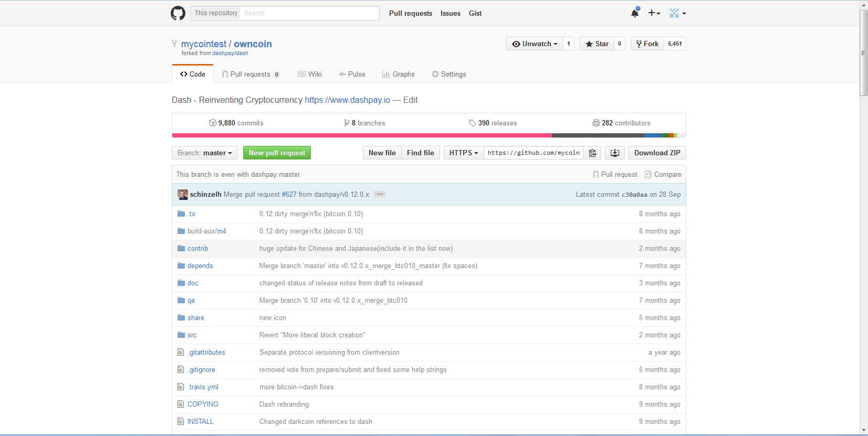
Task: Open the HTTPS clone protocol dropdown
Action: (464, 153)
